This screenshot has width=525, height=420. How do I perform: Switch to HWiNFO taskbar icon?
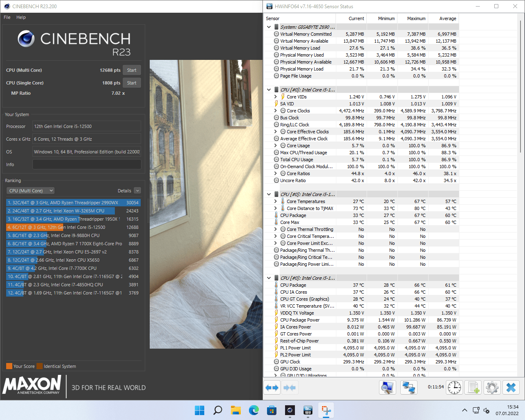pos(308,410)
